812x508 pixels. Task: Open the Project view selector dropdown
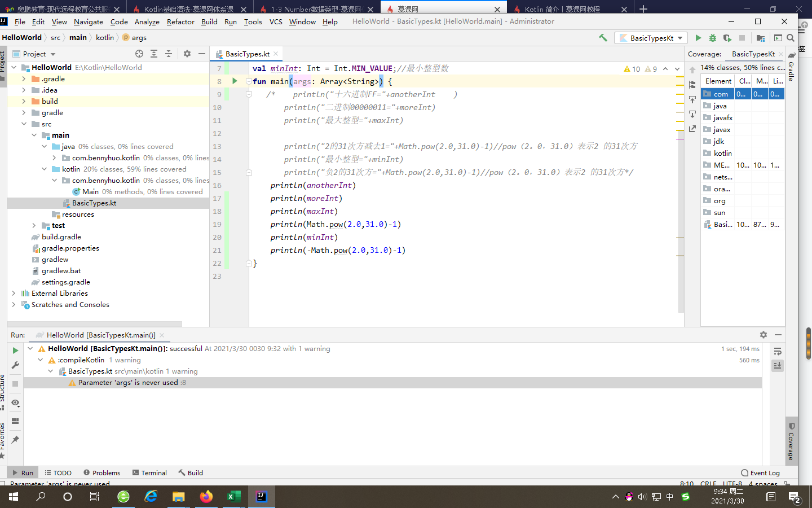point(39,54)
